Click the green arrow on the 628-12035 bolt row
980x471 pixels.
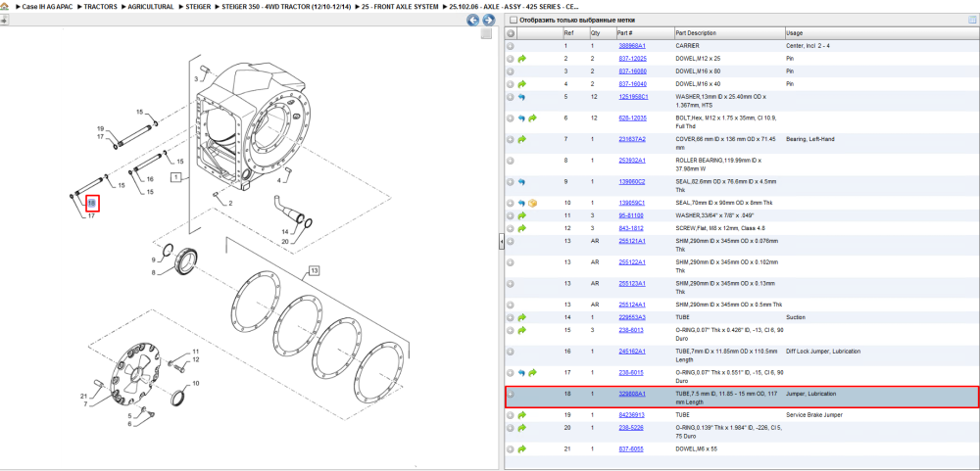[x=532, y=118]
